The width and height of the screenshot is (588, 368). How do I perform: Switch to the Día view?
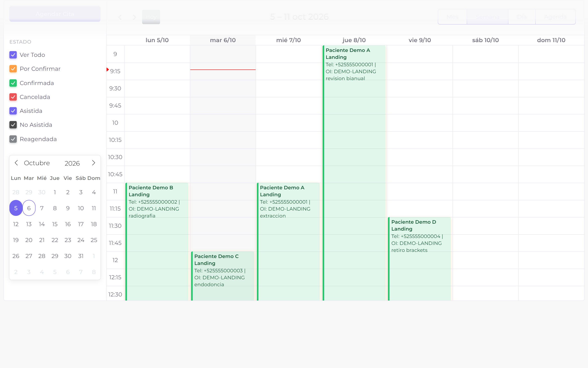pyautogui.click(x=522, y=17)
